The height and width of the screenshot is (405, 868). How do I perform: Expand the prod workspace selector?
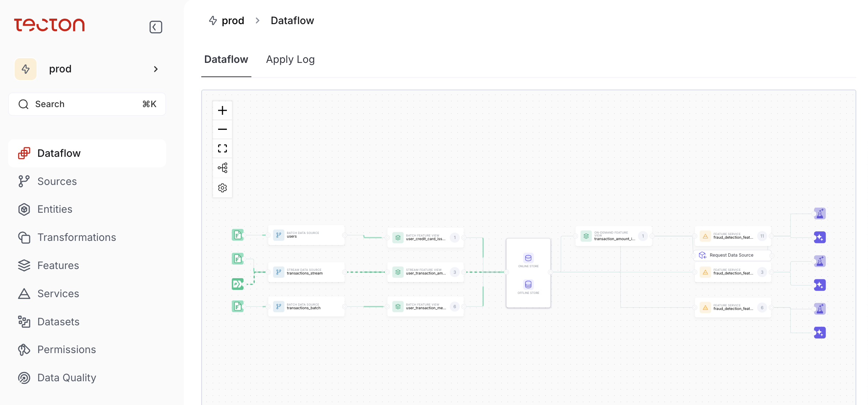click(87, 69)
